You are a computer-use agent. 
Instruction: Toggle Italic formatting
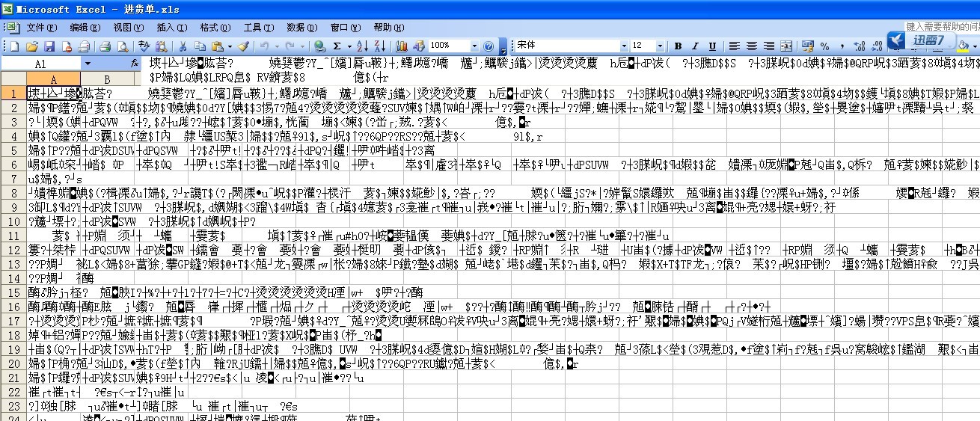[695, 46]
